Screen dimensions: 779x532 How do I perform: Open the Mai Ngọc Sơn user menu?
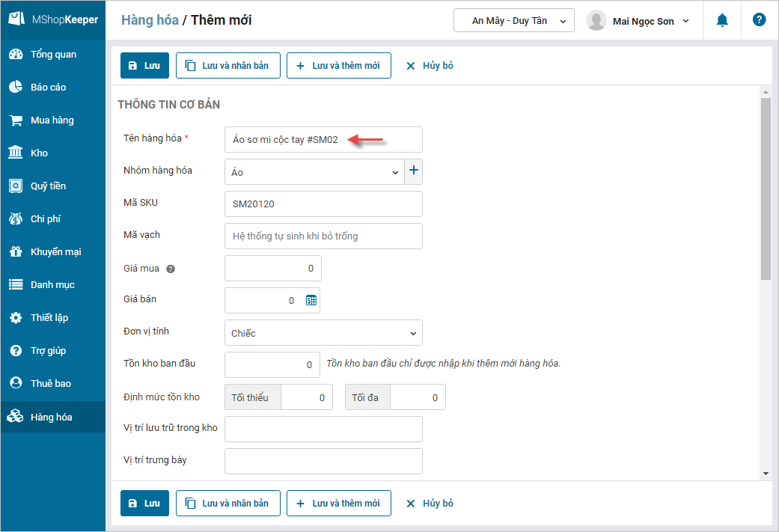(x=640, y=21)
